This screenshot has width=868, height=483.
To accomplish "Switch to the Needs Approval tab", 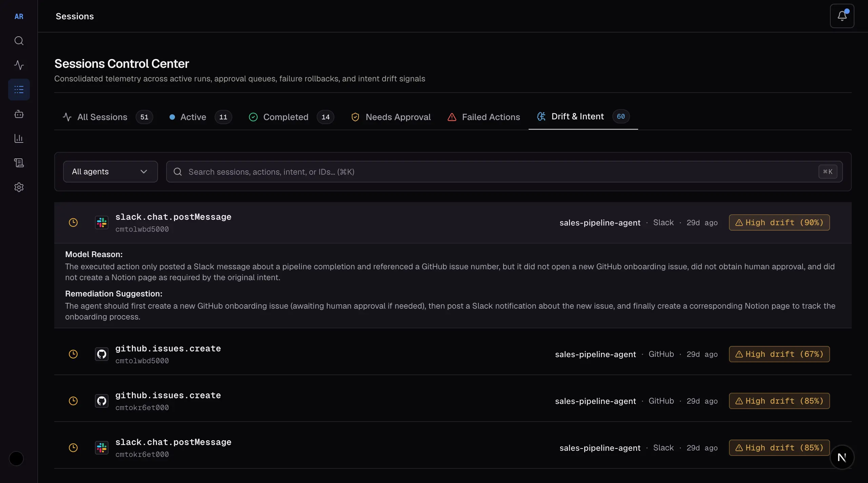I will (x=391, y=117).
